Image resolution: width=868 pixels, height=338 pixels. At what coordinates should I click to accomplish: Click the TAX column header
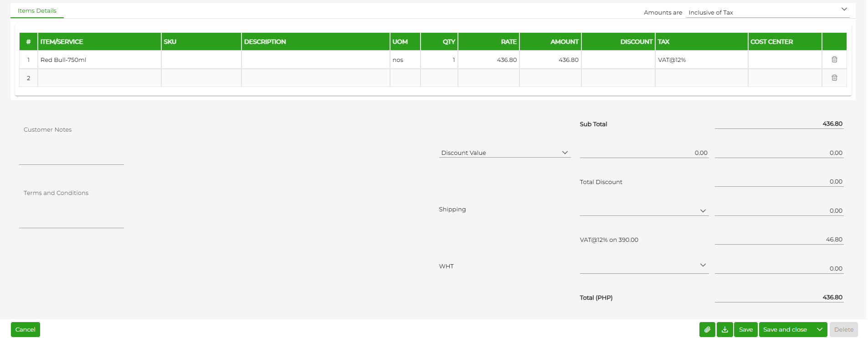click(701, 41)
